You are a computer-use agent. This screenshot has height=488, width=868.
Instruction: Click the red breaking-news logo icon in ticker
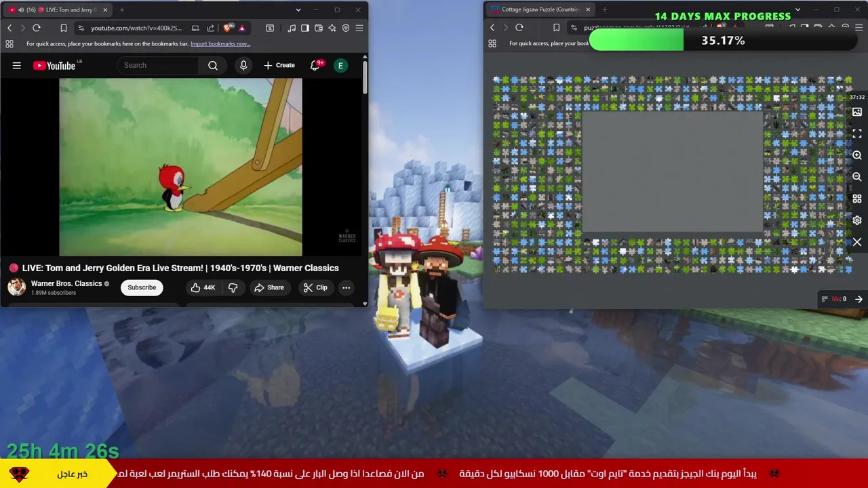click(x=20, y=474)
